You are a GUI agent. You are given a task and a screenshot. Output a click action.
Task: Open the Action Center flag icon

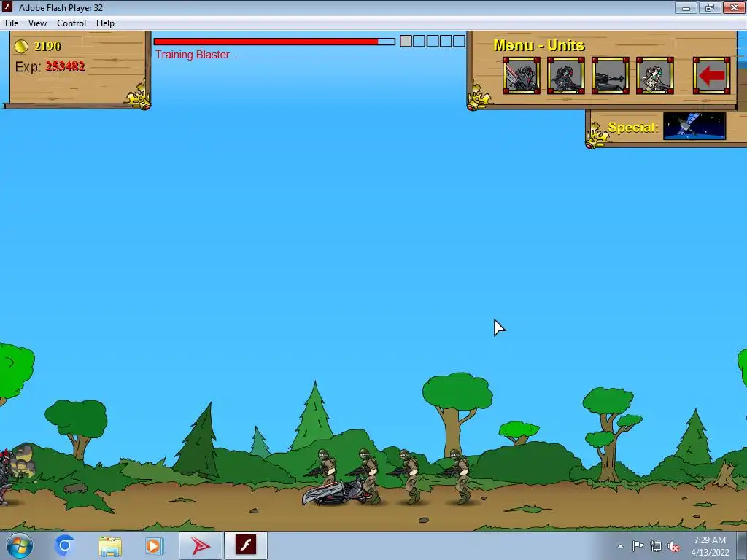(638, 546)
